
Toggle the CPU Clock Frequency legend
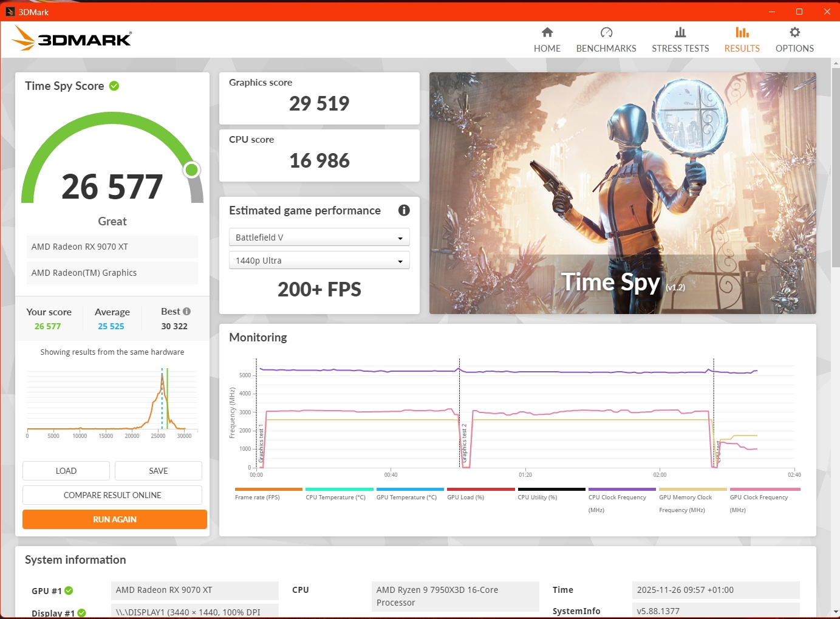622,489
